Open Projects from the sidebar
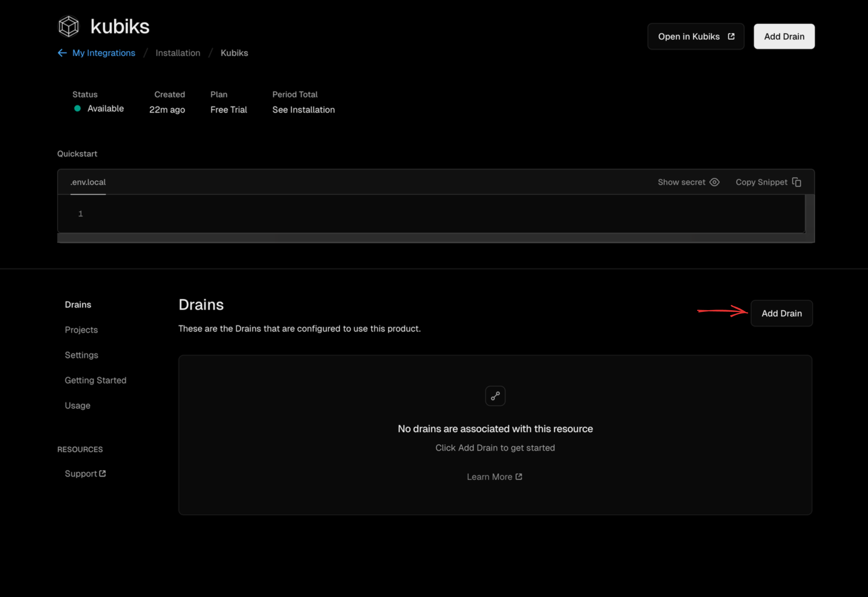Image resolution: width=868 pixels, height=597 pixels. 81,330
